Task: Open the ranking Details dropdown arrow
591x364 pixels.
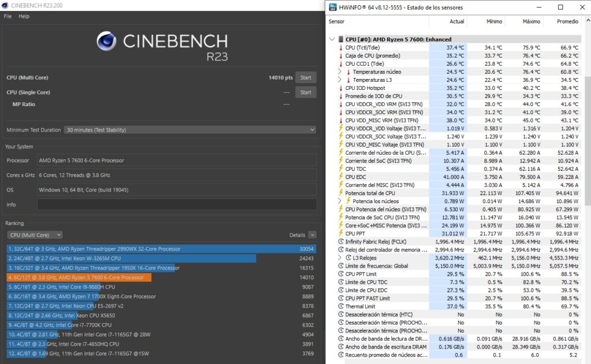Action: [312, 235]
